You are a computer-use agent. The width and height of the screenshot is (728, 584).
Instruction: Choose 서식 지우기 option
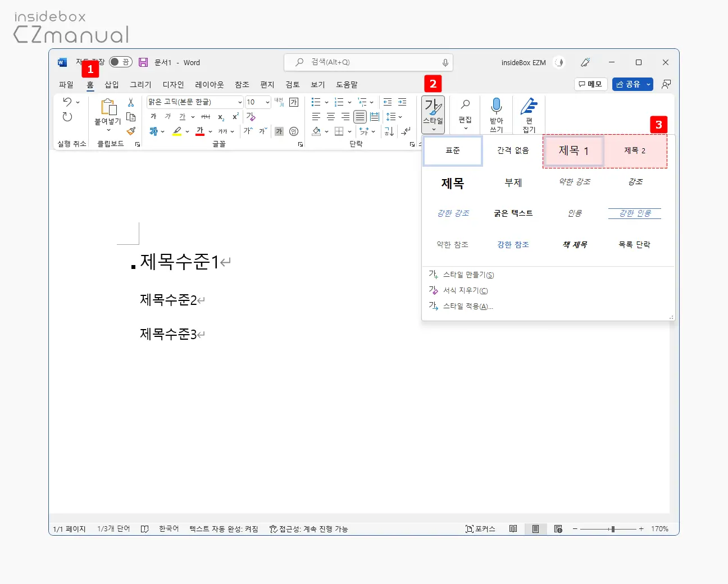click(458, 290)
